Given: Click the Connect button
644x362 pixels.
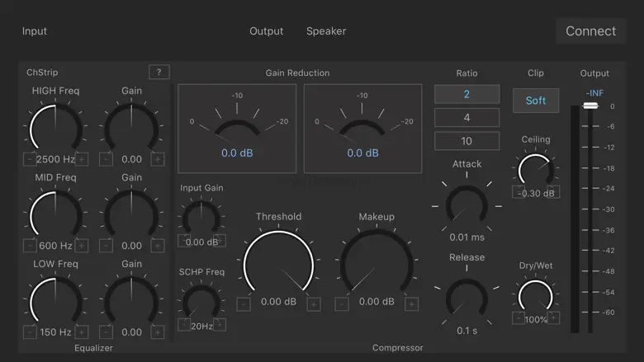Looking at the screenshot, I should coord(590,31).
